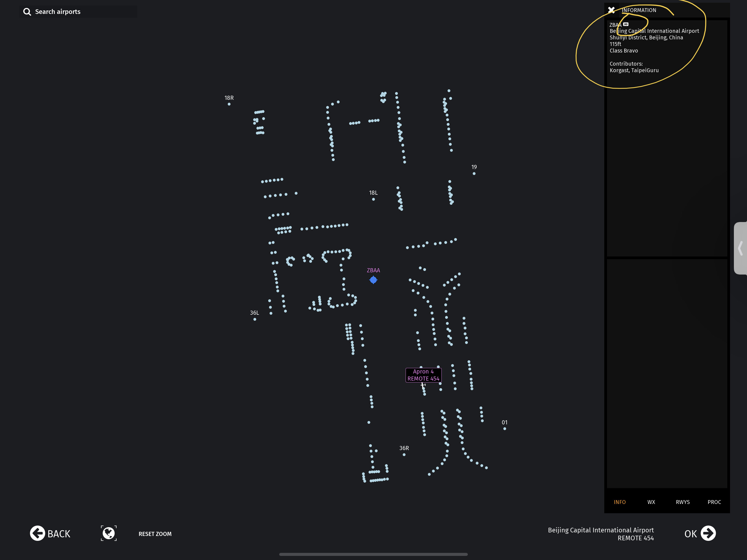Select the blue ZBAA airport marker
Image resolution: width=747 pixels, height=560 pixels.
tap(373, 280)
